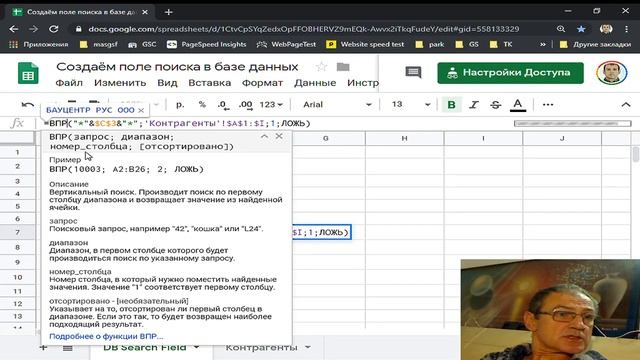Open Подробнее о функции ВПР link
640x360 pixels.
[106, 336]
